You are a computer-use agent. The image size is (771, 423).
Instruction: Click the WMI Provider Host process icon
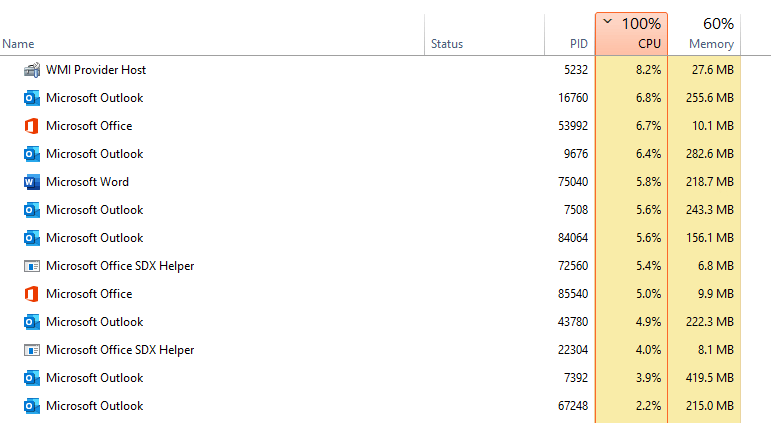(x=32, y=70)
